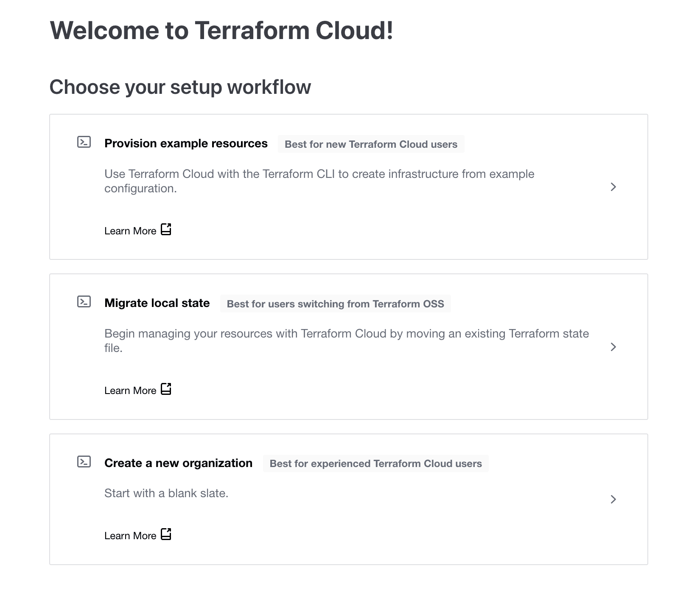Expand the Migrate local state chevron arrow
Screen dimensions: 700x591
pyautogui.click(x=613, y=347)
